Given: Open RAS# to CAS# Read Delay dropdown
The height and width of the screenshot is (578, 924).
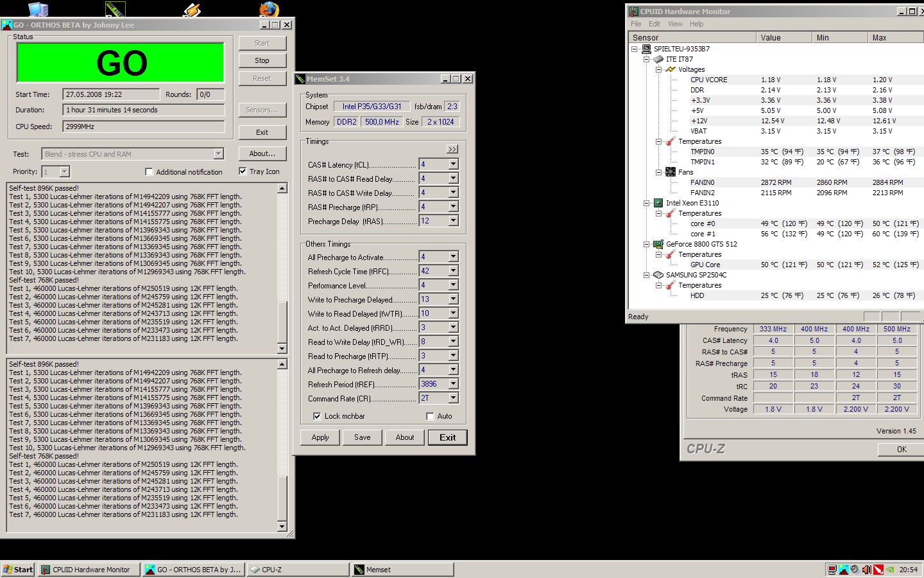Looking at the screenshot, I should coord(453,179).
